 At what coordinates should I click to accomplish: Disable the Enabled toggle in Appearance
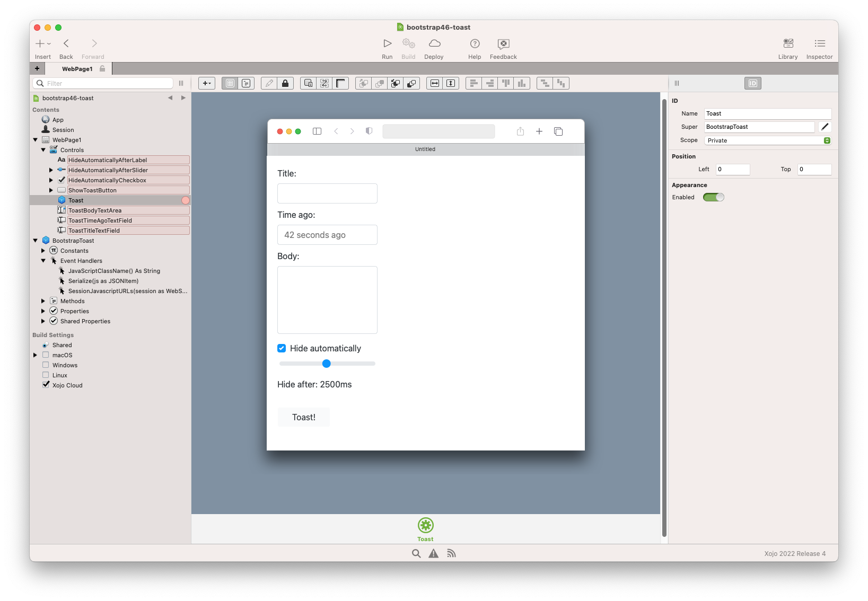click(x=714, y=197)
